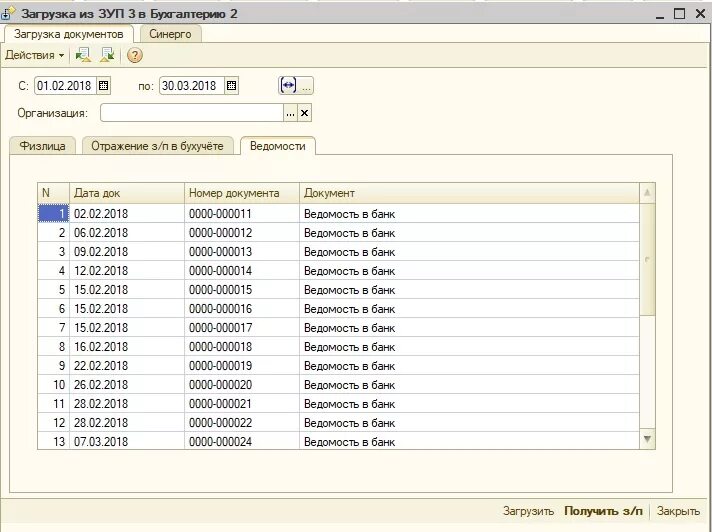Switch to the Загрузка документов tab
Screen dimensions: 712x532
[x=69, y=34]
